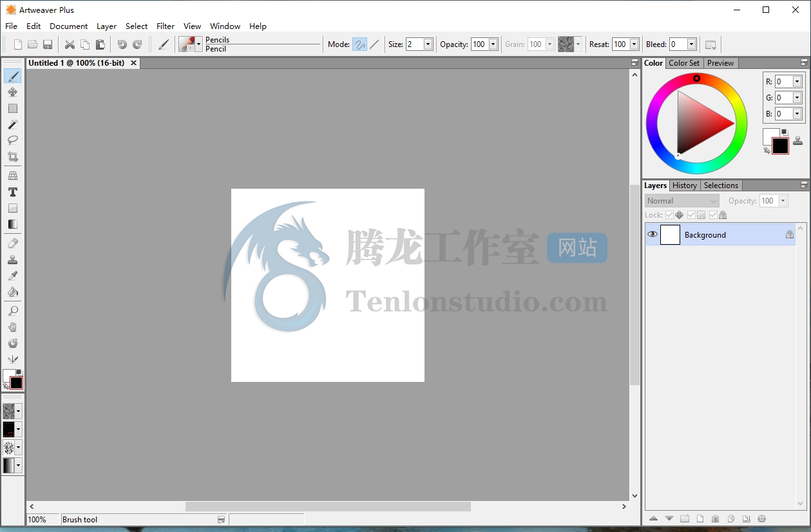Viewport: 811px width, 532px height.
Task: Switch to the Color Set tab
Action: pyautogui.click(x=684, y=63)
